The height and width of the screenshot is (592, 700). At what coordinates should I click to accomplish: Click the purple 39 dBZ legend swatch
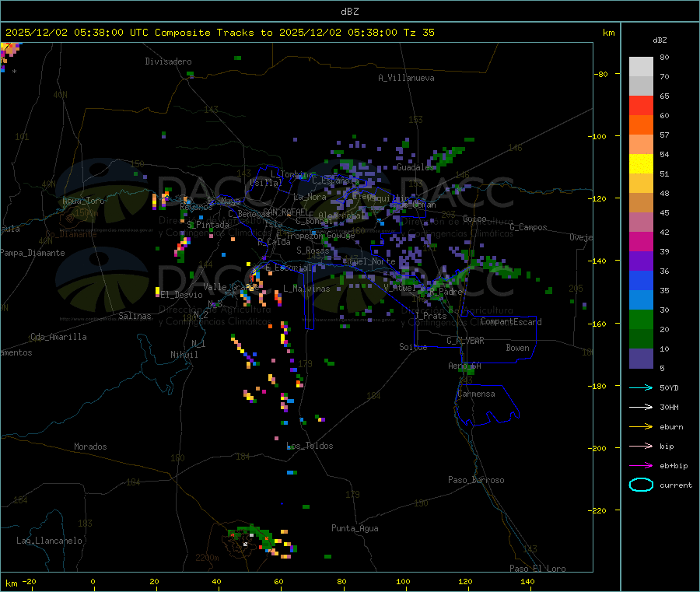point(641,261)
